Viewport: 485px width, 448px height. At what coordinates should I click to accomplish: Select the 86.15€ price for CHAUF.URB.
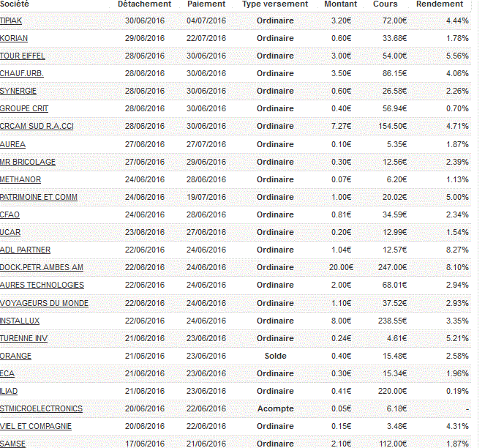pyautogui.click(x=395, y=74)
